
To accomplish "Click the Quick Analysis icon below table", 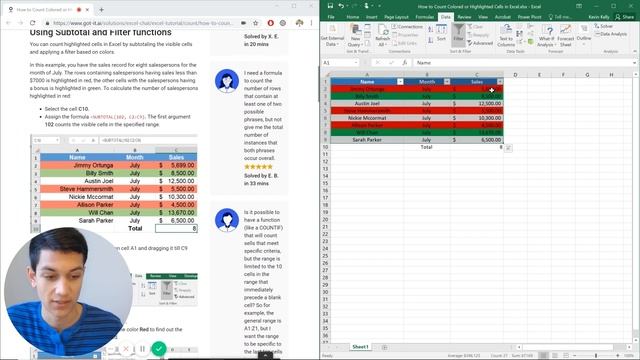I will tap(508, 149).
